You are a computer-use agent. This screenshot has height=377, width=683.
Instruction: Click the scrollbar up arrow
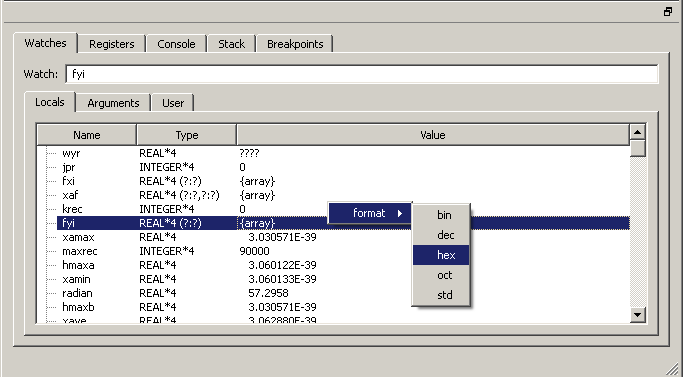coord(638,132)
